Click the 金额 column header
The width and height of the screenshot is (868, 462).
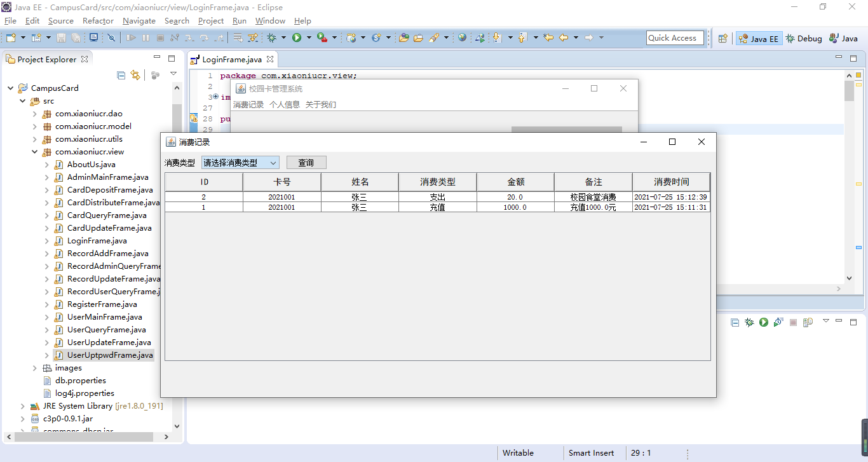coord(515,182)
